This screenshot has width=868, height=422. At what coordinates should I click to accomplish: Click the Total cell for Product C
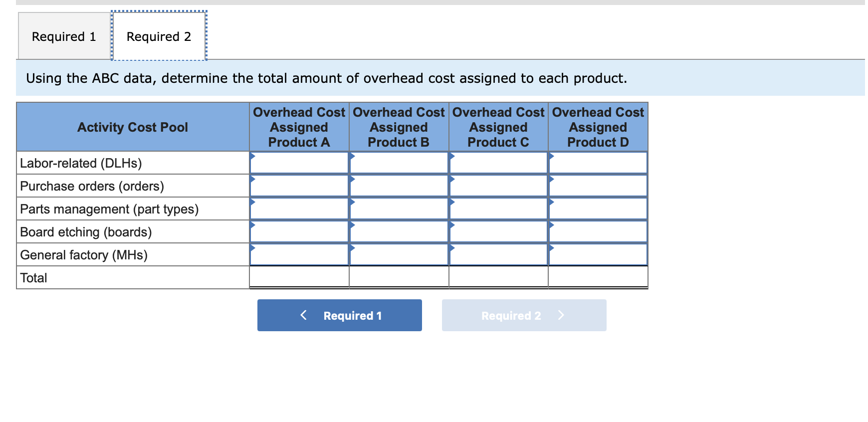click(499, 277)
